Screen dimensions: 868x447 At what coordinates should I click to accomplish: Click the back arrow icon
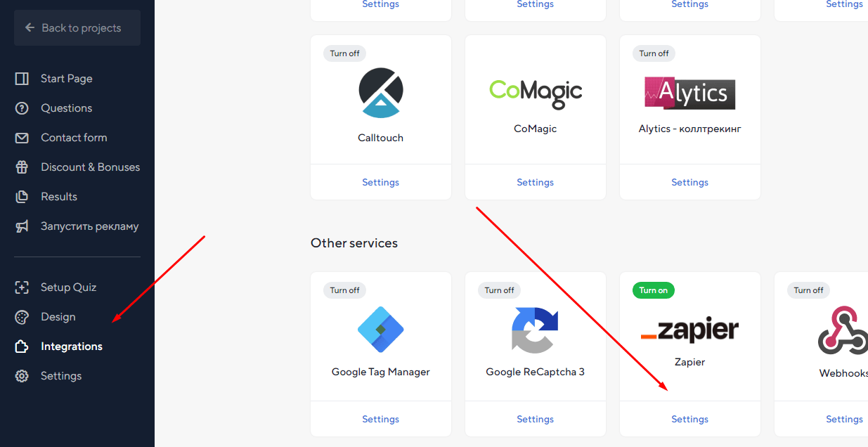tap(30, 28)
